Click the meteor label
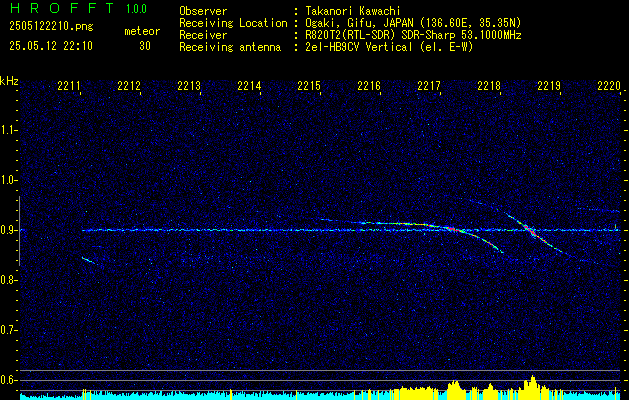 coord(142,31)
